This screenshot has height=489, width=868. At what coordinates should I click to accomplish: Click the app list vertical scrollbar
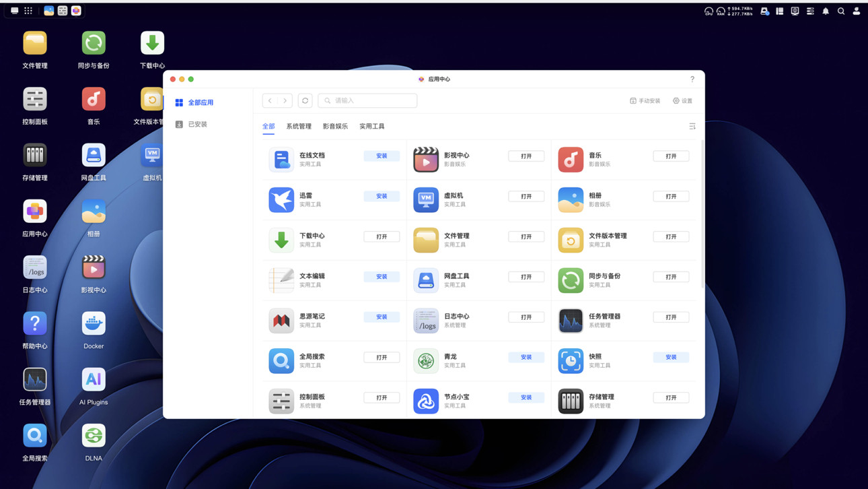(703, 214)
